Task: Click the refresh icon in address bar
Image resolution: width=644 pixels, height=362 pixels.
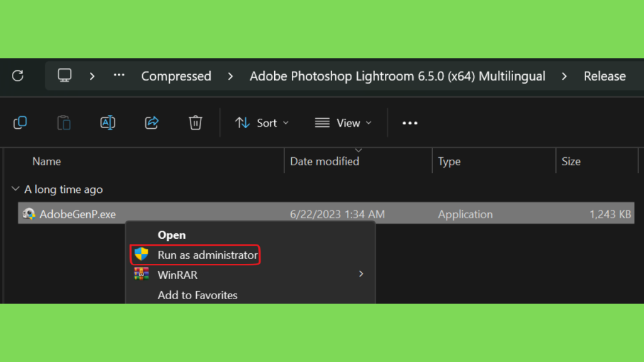Action: 18,76
